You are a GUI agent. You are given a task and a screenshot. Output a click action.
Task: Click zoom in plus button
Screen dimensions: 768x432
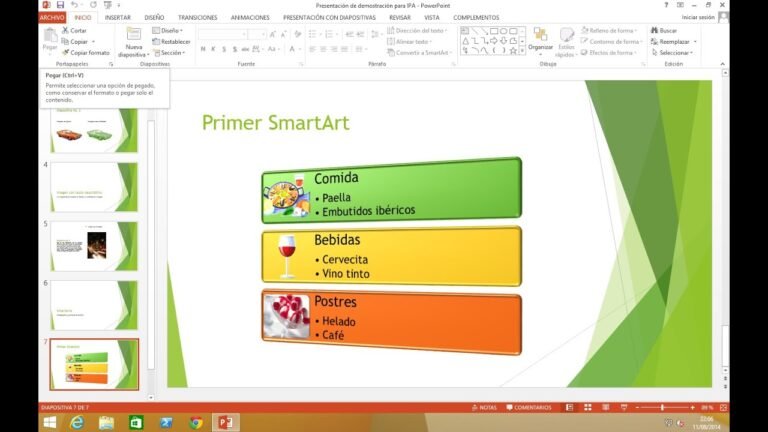tap(693, 408)
